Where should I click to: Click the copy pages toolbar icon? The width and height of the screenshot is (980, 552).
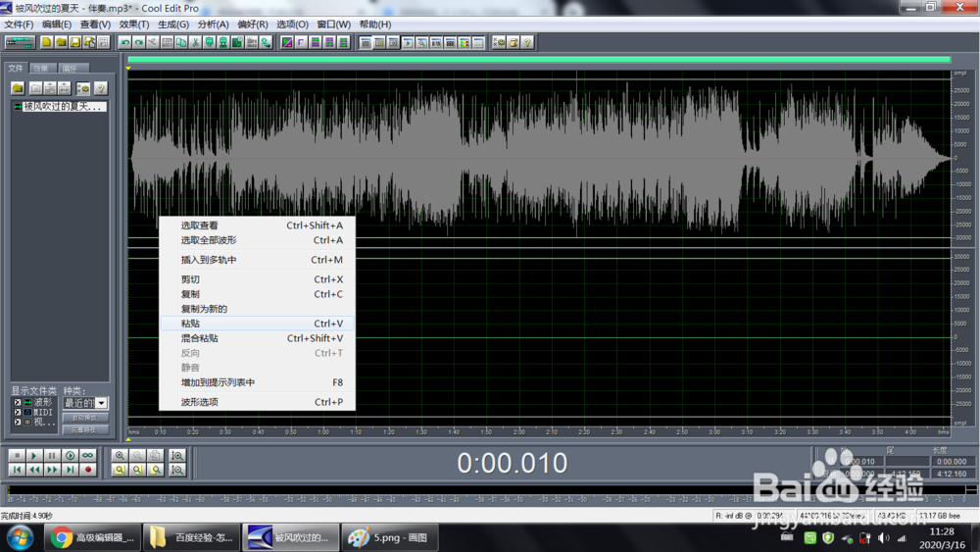[x=181, y=42]
